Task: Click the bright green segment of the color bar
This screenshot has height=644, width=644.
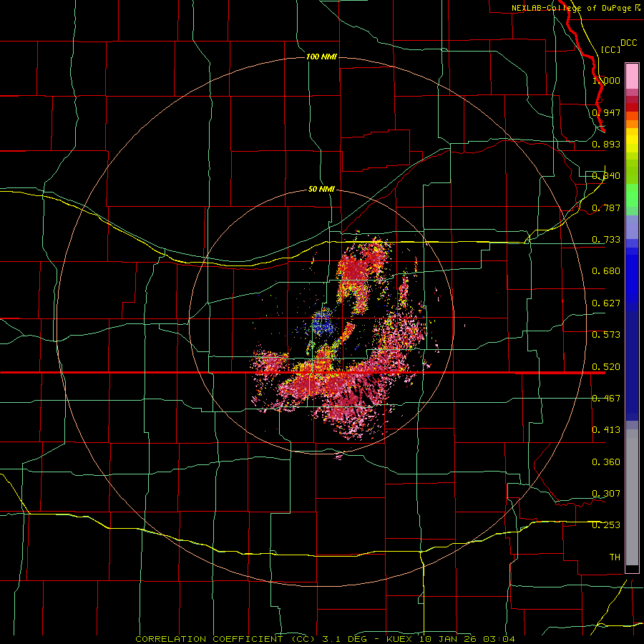Action: [632, 195]
